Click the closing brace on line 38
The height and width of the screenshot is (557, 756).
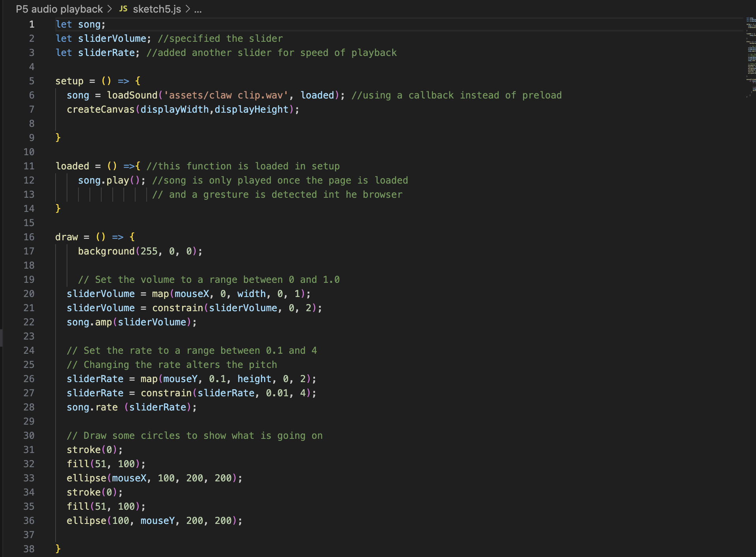pos(58,548)
